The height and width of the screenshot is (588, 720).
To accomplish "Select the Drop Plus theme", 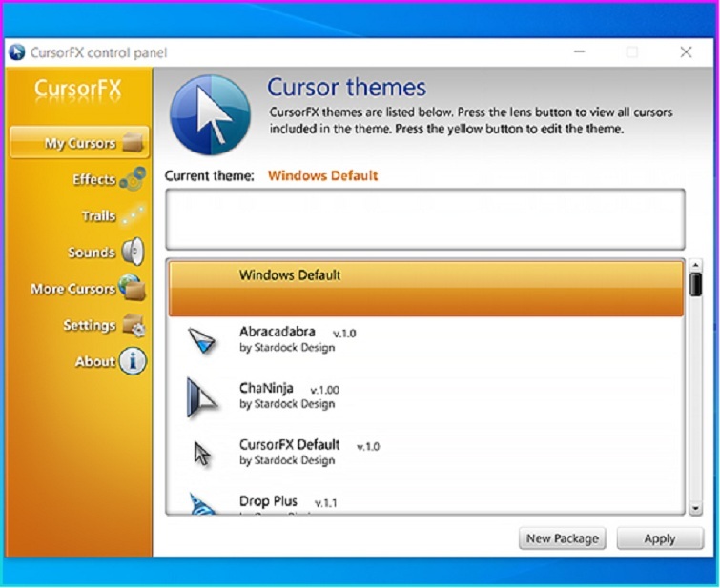I will pyautogui.click(x=268, y=501).
